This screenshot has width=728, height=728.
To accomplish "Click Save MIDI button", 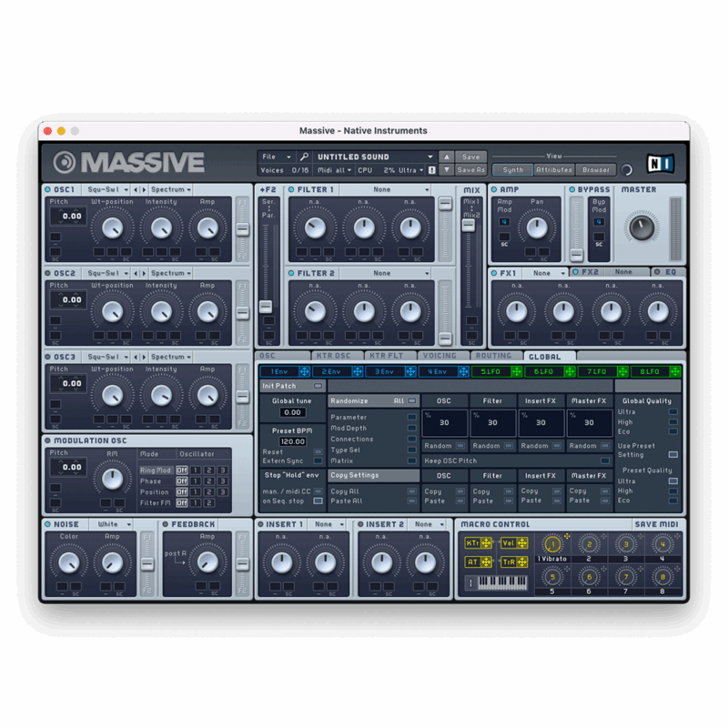I will [656, 524].
